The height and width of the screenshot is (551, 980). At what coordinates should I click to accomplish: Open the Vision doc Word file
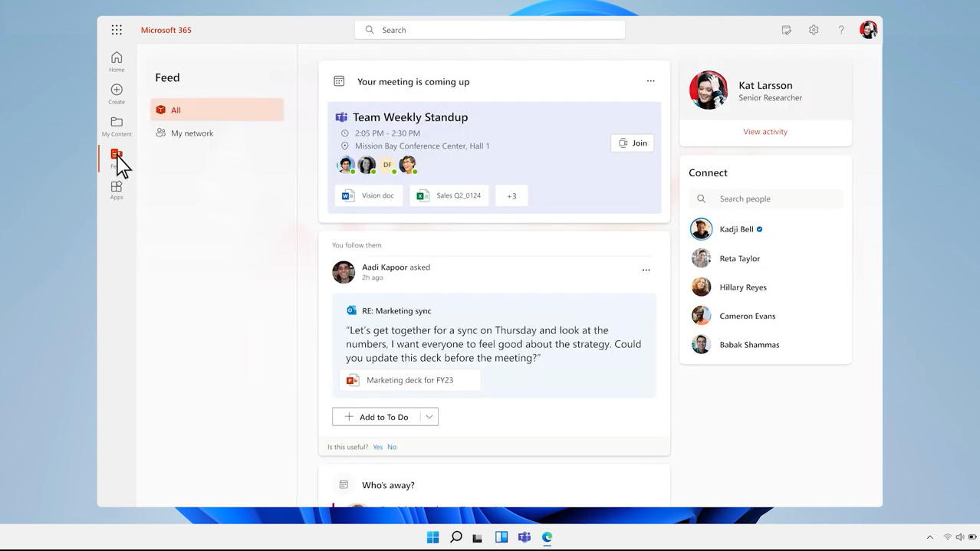tap(369, 195)
